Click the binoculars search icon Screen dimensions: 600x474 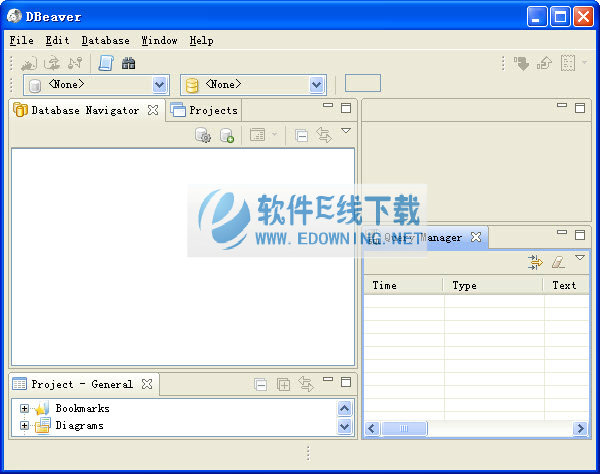129,63
